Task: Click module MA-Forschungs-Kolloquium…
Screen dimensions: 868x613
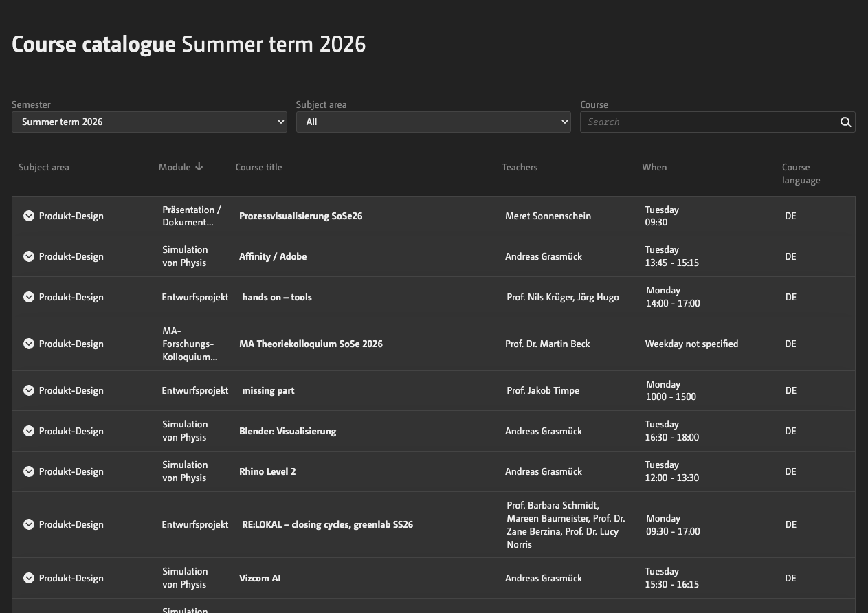Action: (x=190, y=344)
